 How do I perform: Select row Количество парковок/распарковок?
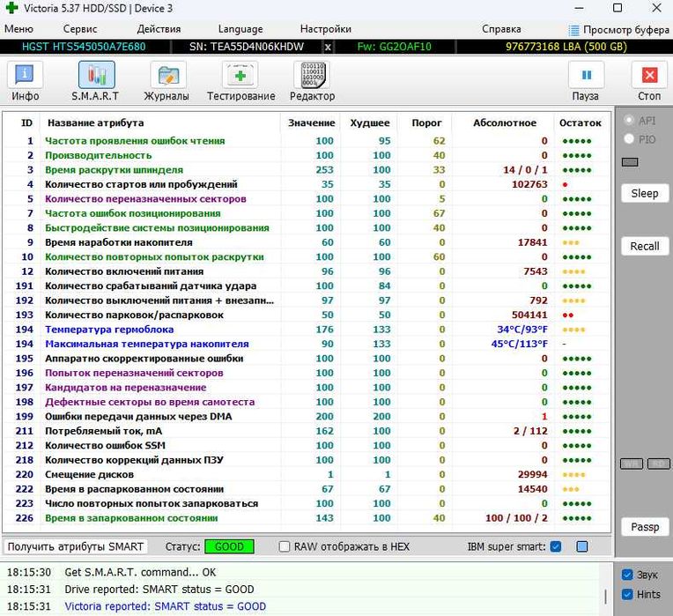click(307, 315)
